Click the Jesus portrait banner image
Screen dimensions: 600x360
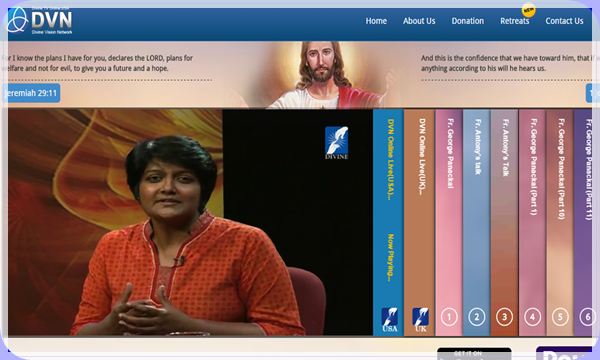click(x=320, y=75)
